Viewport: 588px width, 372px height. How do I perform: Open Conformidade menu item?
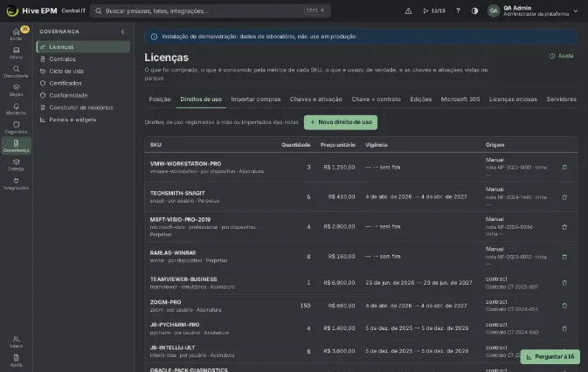point(83,95)
